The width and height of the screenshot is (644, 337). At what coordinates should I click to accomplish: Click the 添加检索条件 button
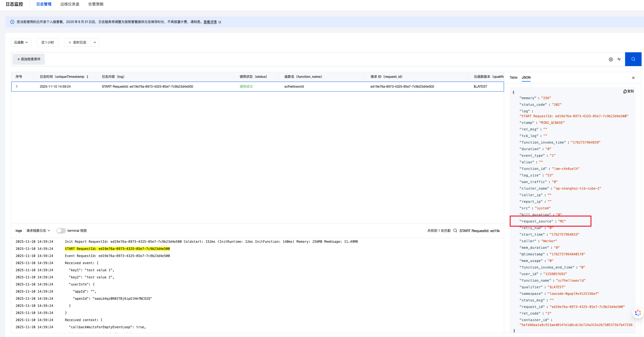click(x=29, y=59)
